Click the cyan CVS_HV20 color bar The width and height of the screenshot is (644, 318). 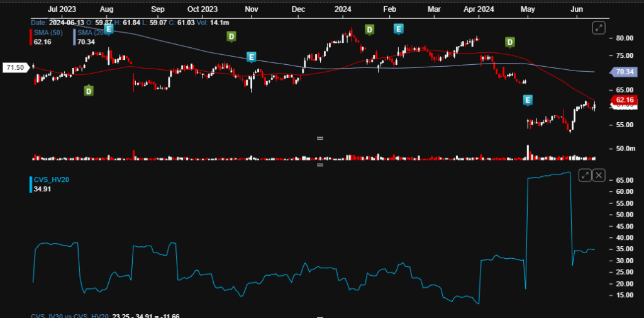(31, 185)
